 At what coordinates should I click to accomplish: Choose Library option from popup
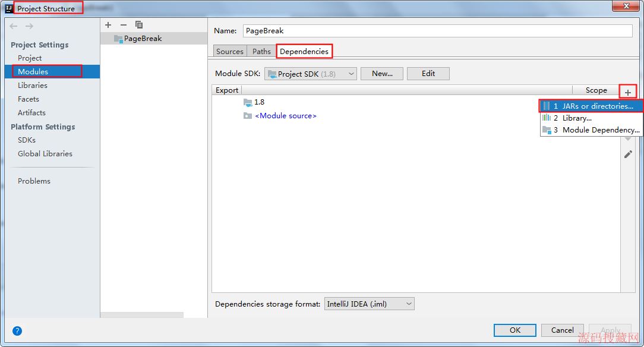591,118
